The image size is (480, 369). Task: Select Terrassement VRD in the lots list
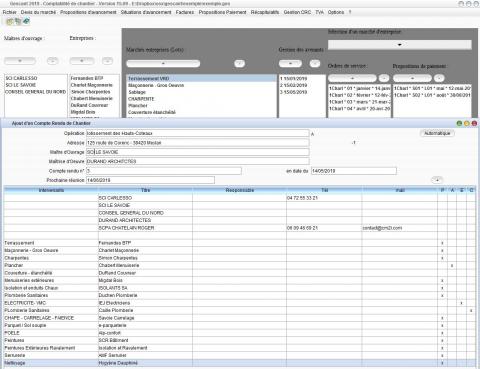202,78
